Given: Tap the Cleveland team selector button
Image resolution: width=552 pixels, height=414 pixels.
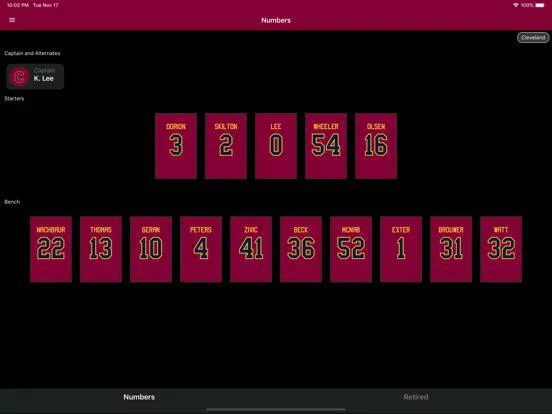Looking at the screenshot, I should [533, 38].
